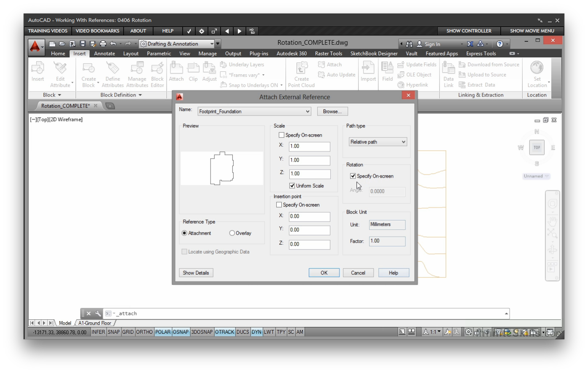The width and height of the screenshot is (588, 373).
Task: Click the gear settings icon in training toolbar
Action: coord(202,31)
